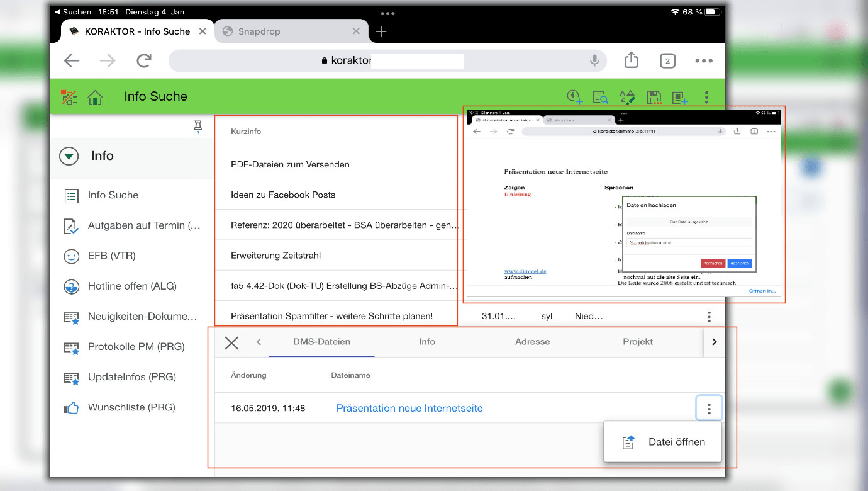Click the add list entry icon
This screenshot has width=868, height=491.
point(680,97)
